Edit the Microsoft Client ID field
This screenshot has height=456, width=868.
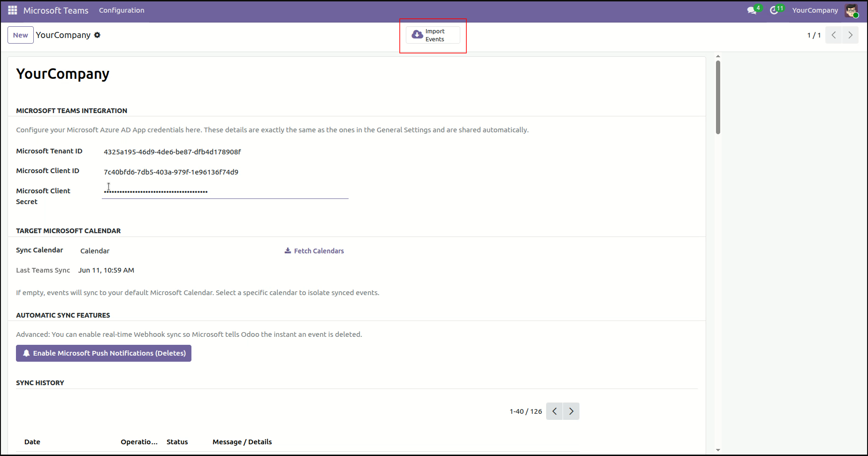(x=225, y=172)
